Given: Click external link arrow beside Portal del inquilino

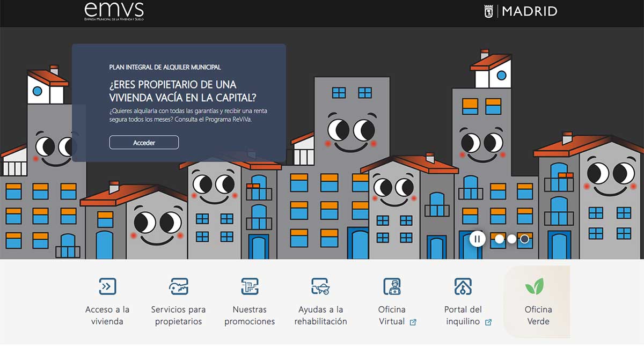Looking at the screenshot, I should tap(488, 322).
